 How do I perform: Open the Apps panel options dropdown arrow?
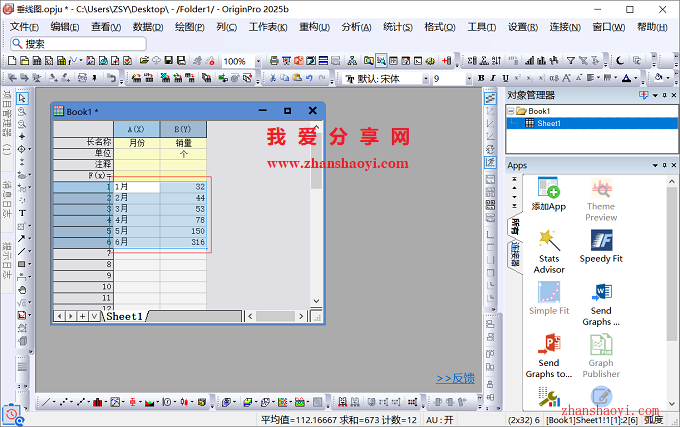[655, 165]
